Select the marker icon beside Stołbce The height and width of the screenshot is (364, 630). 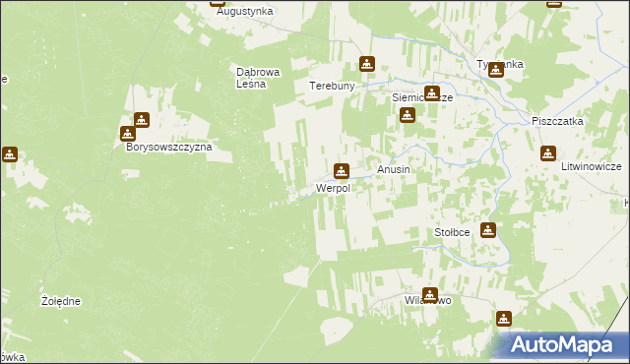tap(488, 230)
